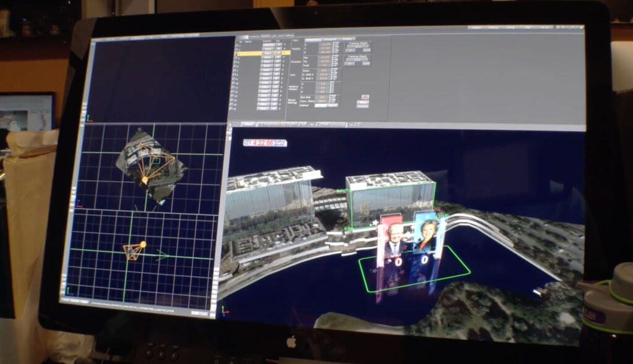Click the small orange button below Tracking Object
This screenshot has width=633, height=364.
point(365,97)
